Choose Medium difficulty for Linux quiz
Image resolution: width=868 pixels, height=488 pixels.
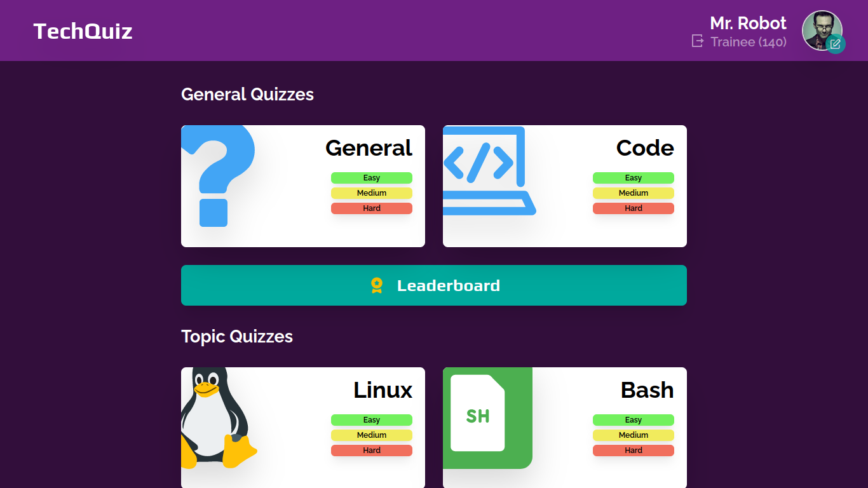click(372, 435)
